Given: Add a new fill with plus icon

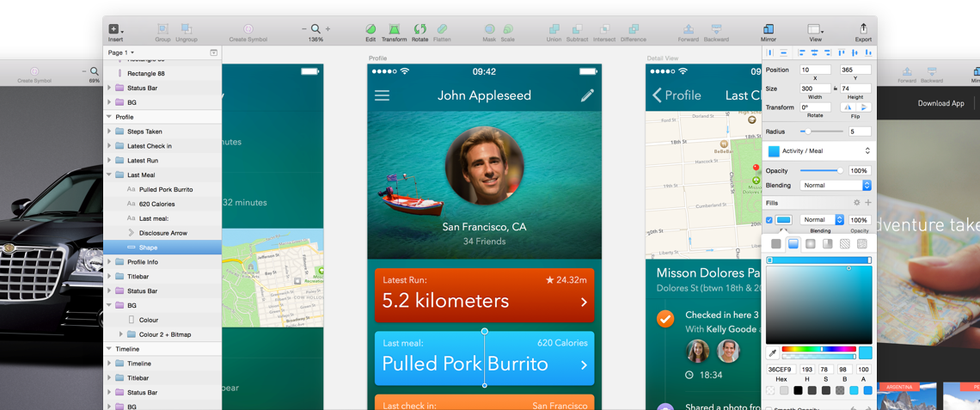Looking at the screenshot, I should 867,203.
